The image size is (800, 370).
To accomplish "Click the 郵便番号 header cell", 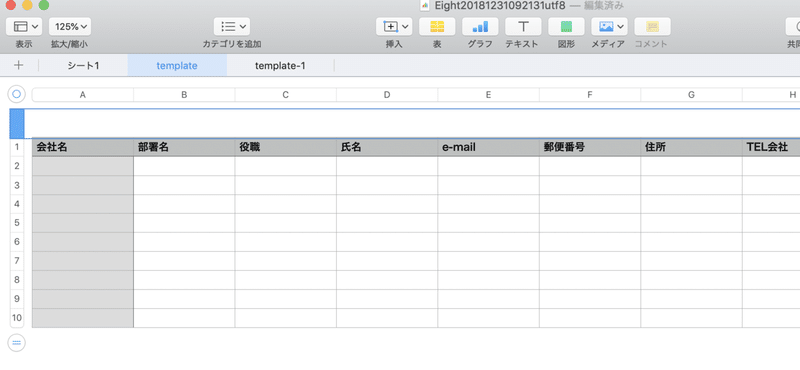I will pyautogui.click(x=590, y=147).
